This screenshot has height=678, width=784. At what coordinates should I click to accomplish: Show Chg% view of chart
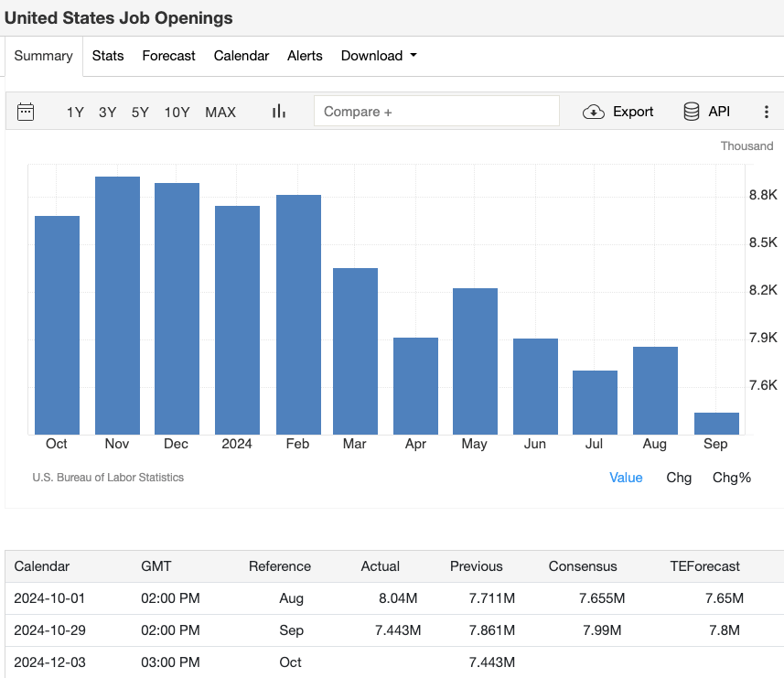[732, 478]
